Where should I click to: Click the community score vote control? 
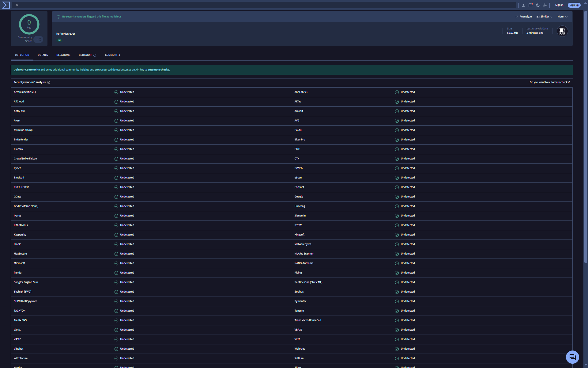[x=38, y=40]
